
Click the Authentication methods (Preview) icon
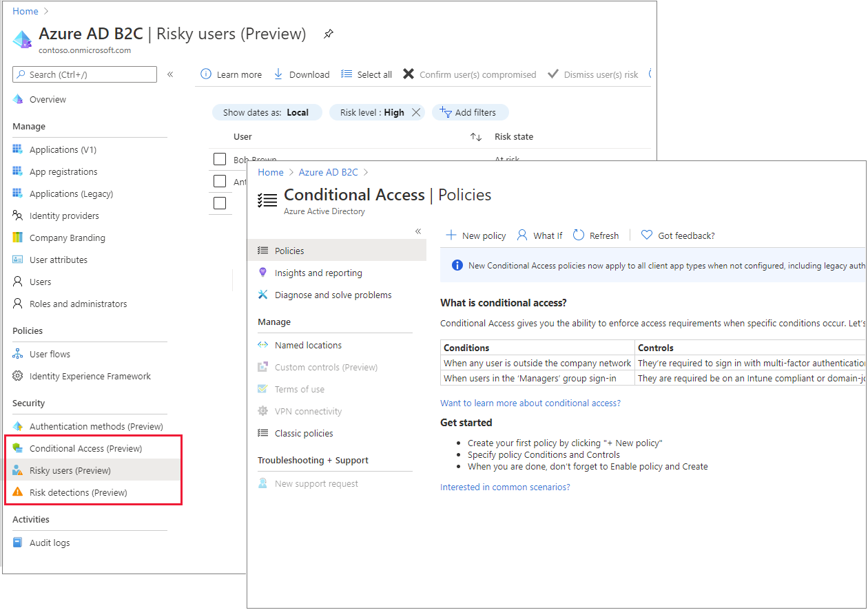[x=18, y=426]
